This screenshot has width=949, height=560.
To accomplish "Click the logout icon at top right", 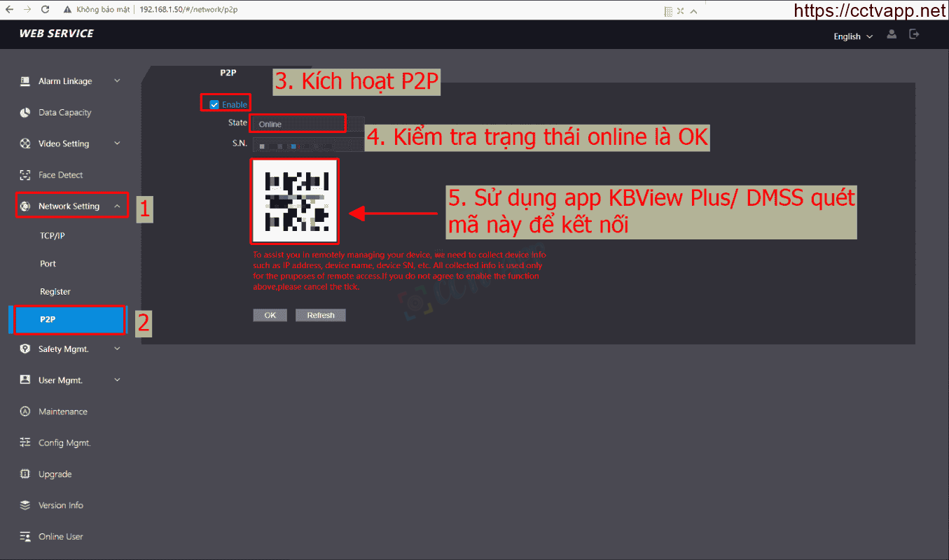I will (x=914, y=34).
